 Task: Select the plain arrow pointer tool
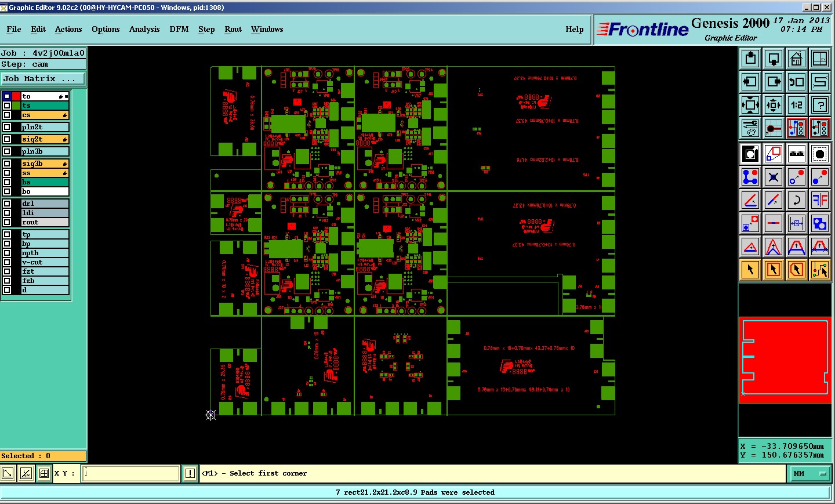(x=750, y=270)
